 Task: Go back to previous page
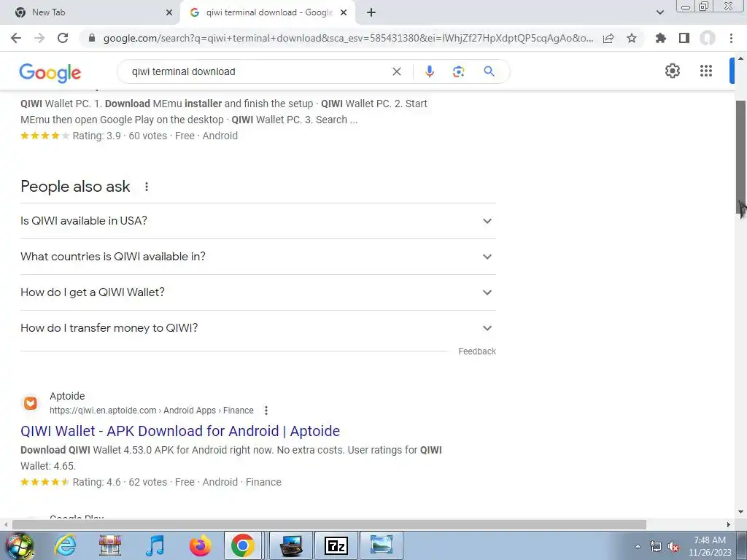16,38
